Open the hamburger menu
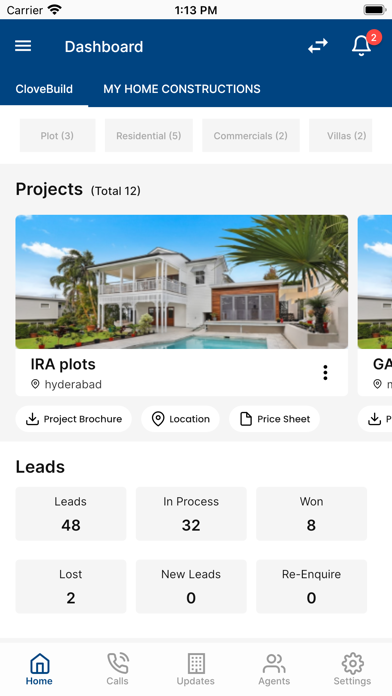This screenshot has height=696, width=392. (23, 46)
